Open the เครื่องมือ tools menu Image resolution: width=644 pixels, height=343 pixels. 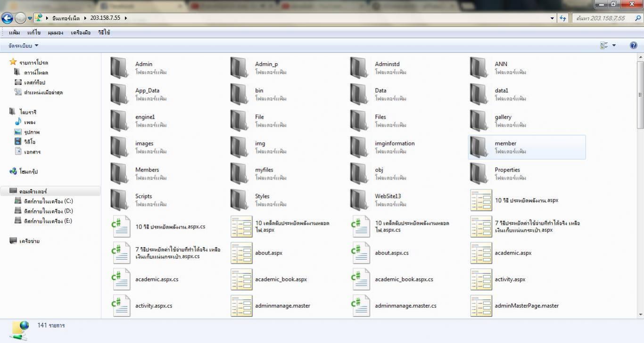coord(81,33)
